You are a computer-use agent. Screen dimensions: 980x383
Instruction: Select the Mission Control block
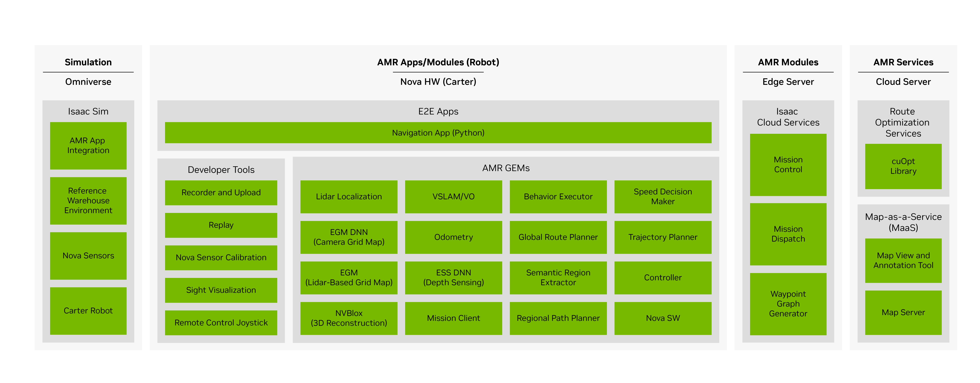[x=788, y=165]
